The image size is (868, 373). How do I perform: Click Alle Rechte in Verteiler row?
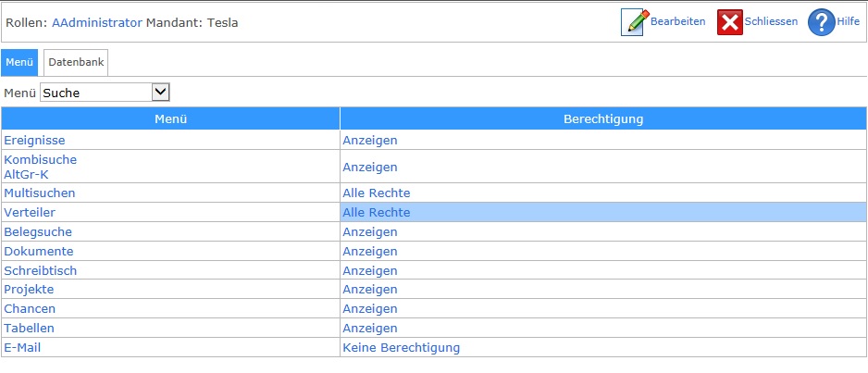376,212
